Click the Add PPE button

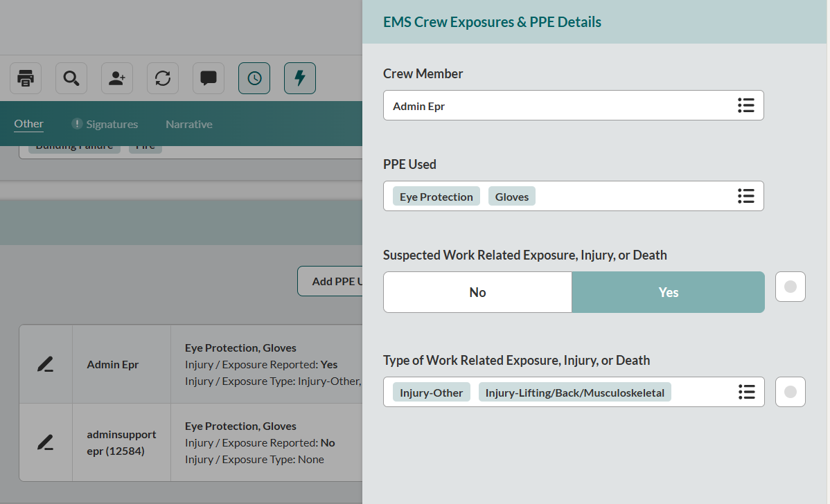pos(330,281)
